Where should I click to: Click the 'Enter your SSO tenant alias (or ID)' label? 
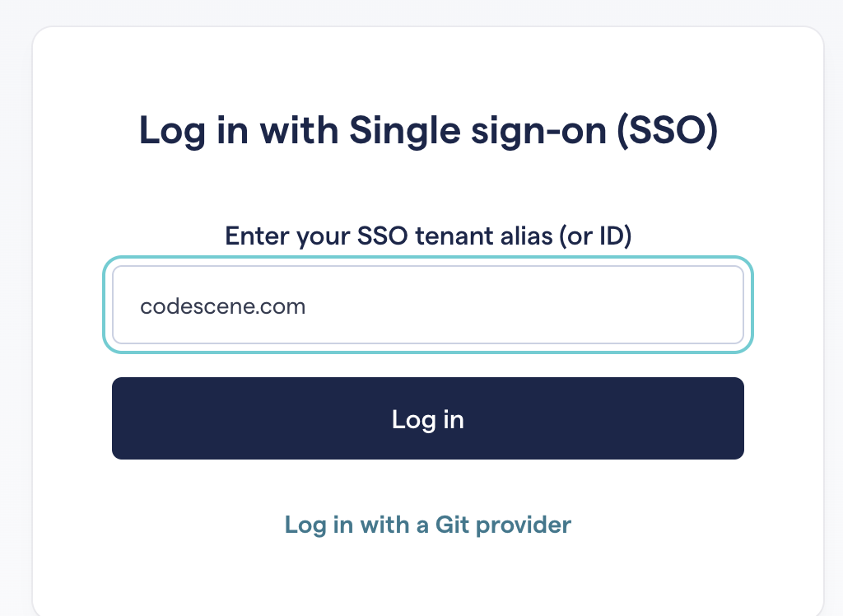click(x=427, y=236)
